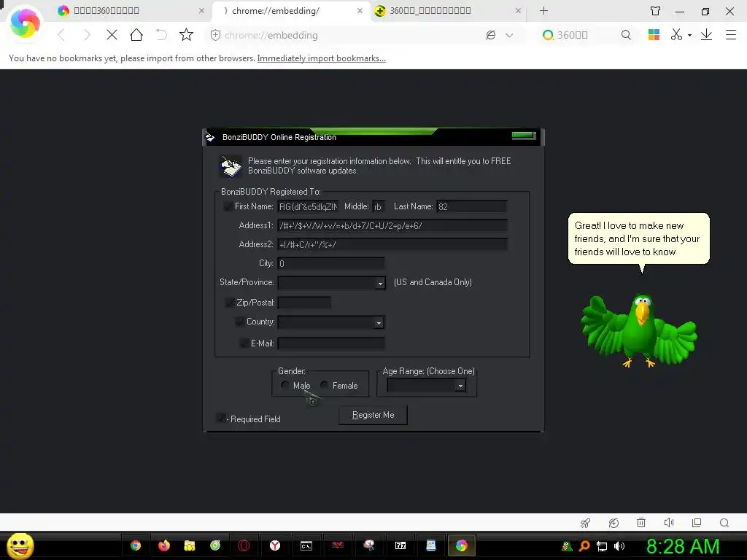Click the green button in dialog title bar
The width and height of the screenshot is (747, 560).
(524, 136)
